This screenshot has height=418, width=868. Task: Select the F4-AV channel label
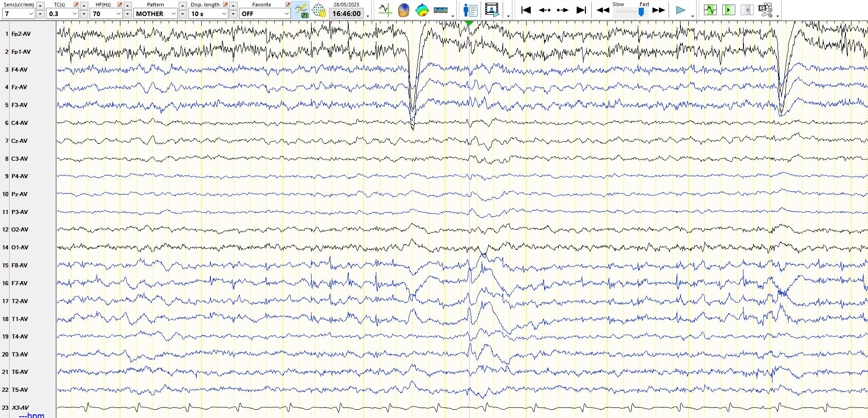19,70
